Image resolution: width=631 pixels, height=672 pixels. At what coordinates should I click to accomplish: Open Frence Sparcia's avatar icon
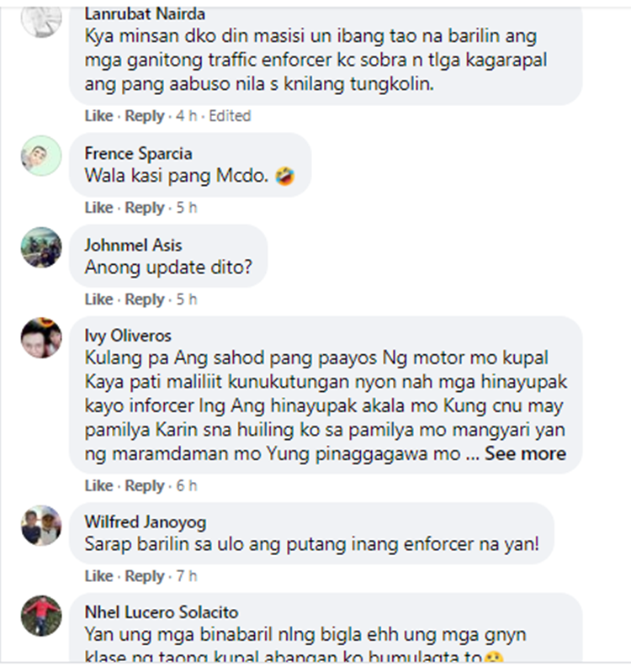41,156
